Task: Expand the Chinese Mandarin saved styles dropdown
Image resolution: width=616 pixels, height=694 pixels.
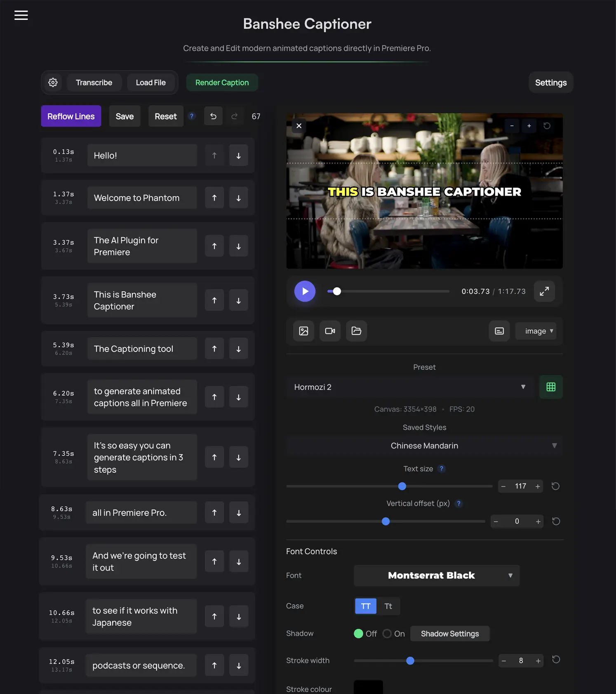Action: (x=424, y=446)
